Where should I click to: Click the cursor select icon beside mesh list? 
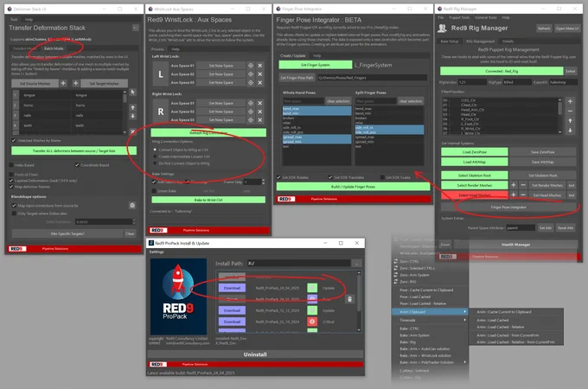point(133,92)
